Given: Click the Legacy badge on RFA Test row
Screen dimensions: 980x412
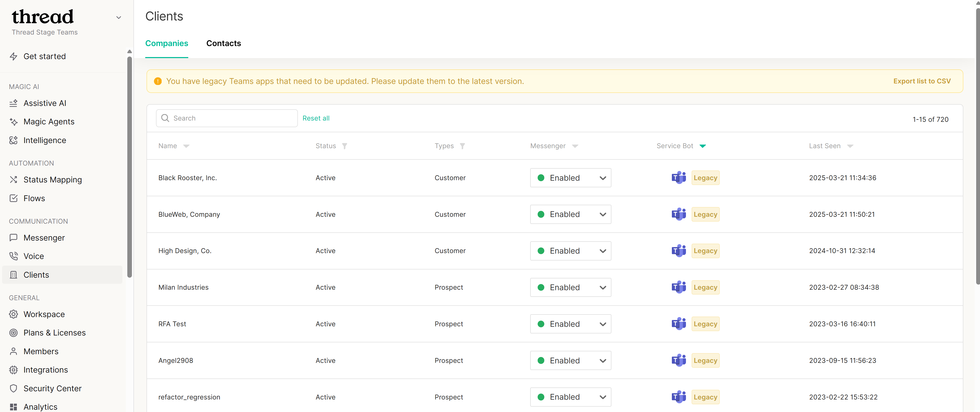Looking at the screenshot, I should [x=705, y=324].
